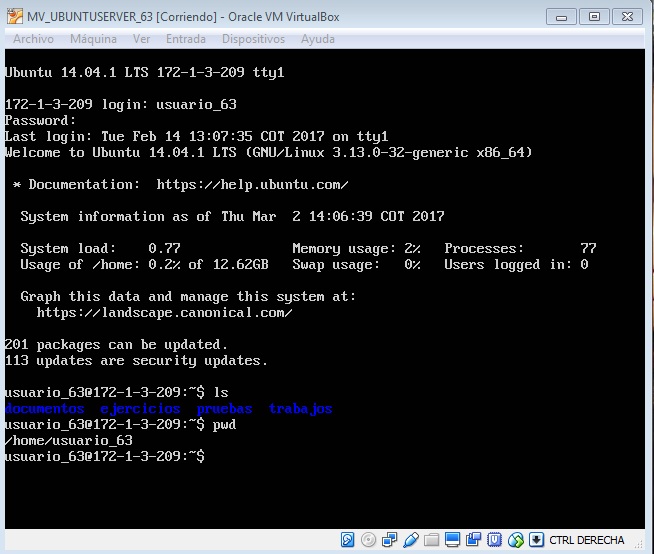Open the network adapters status icon
This screenshot has height=554, width=654.
pos(389,540)
